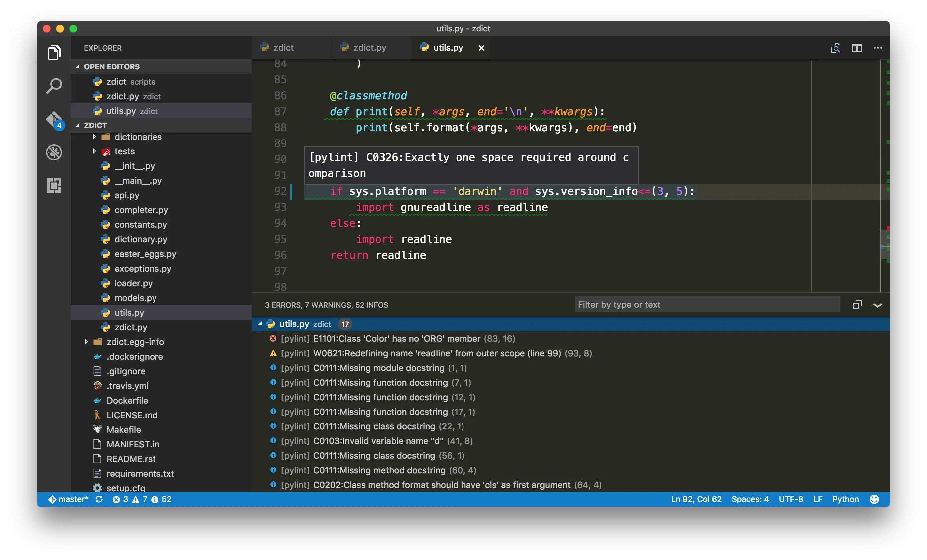Click the open changes icon in the editor title bar
The image size is (927, 560).
point(835,48)
